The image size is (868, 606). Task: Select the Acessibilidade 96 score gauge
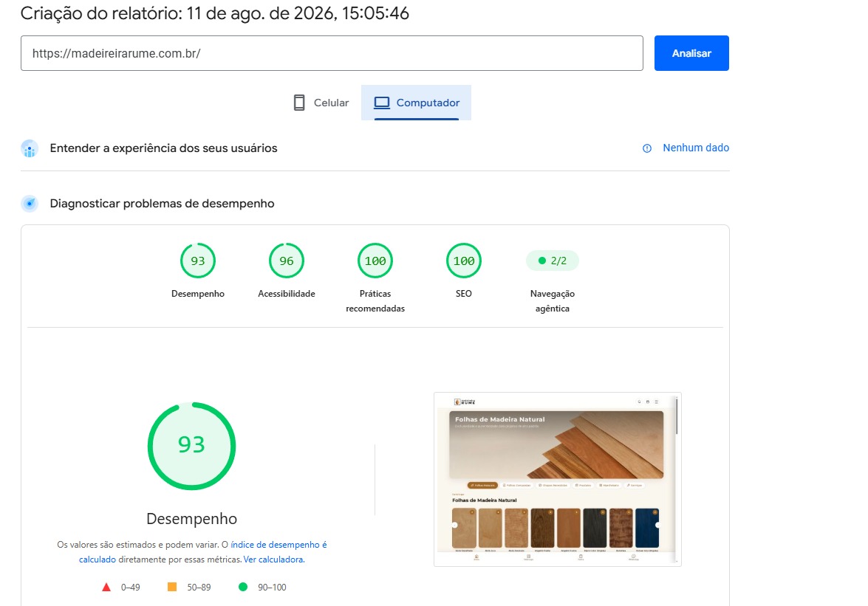286,261
